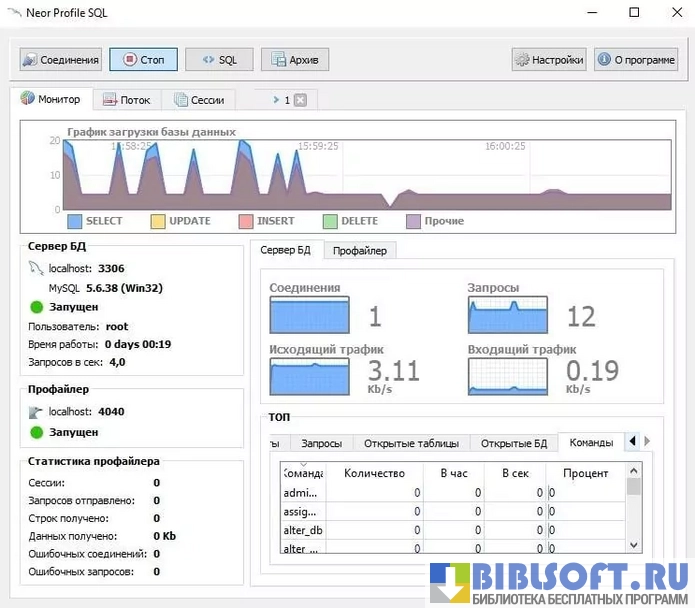Switch to the Поток tab
This screenshot has height=608, width=695.
[127, 100]
